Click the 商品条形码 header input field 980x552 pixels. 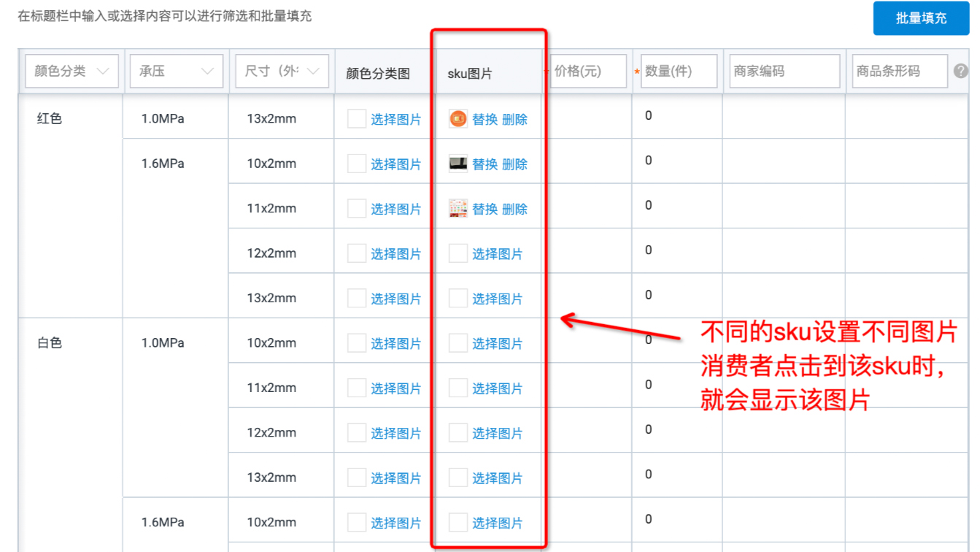899,71
